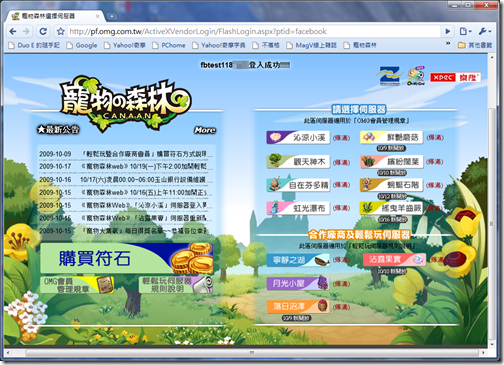Image resolution: width=504 pixels, height=365 pixels.
Task: Click the blue Z company logo
Action: coord(389,76)
